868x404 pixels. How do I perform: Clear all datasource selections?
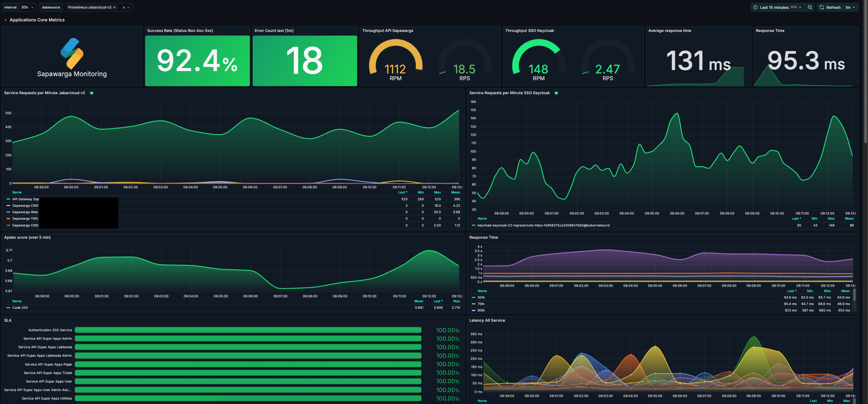click(124, 7)
